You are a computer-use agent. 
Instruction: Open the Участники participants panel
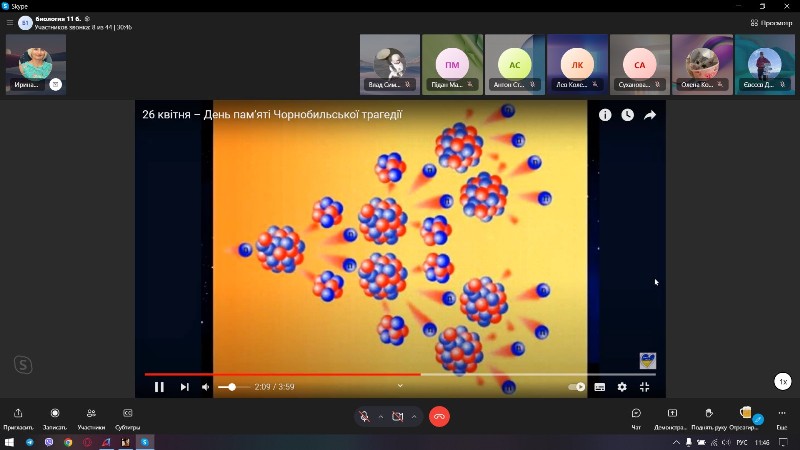coord(91,416)
